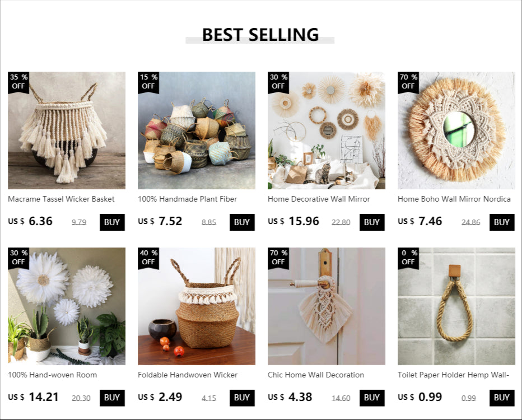Click the 70% OFF badge on the boho mirror

[x=408, y=82]
